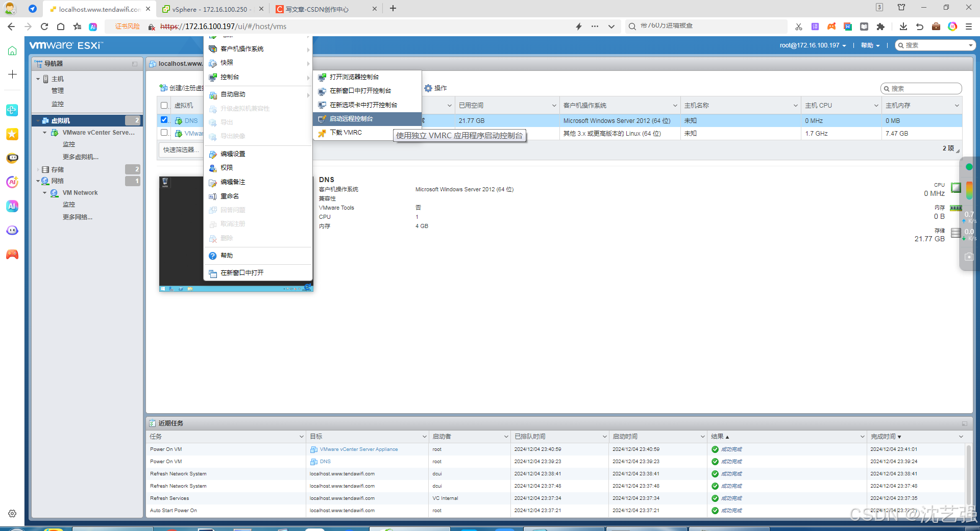Viewport: 980px width, 531px height.
Task: Click the 重命名 icon
Action: tap(213, 196)
